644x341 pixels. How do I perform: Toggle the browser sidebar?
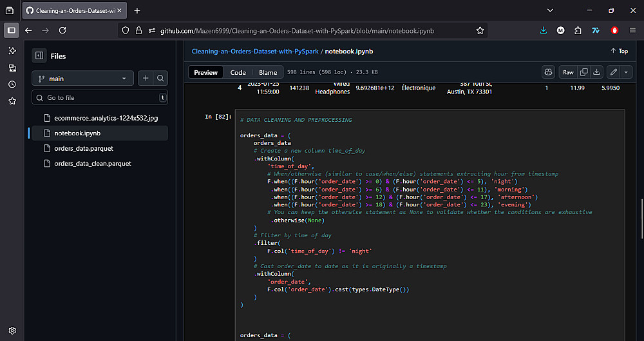[x=12, y=30]
